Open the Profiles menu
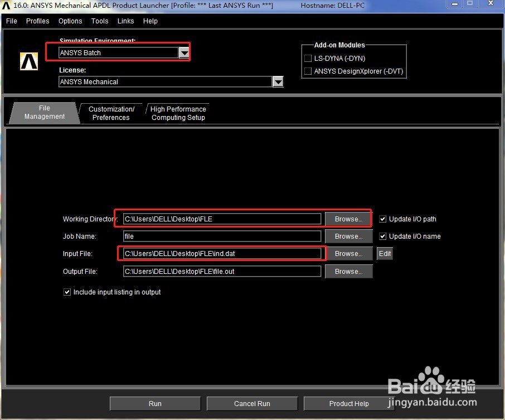This screenshot has width=505, height=420. click(38, 21)
